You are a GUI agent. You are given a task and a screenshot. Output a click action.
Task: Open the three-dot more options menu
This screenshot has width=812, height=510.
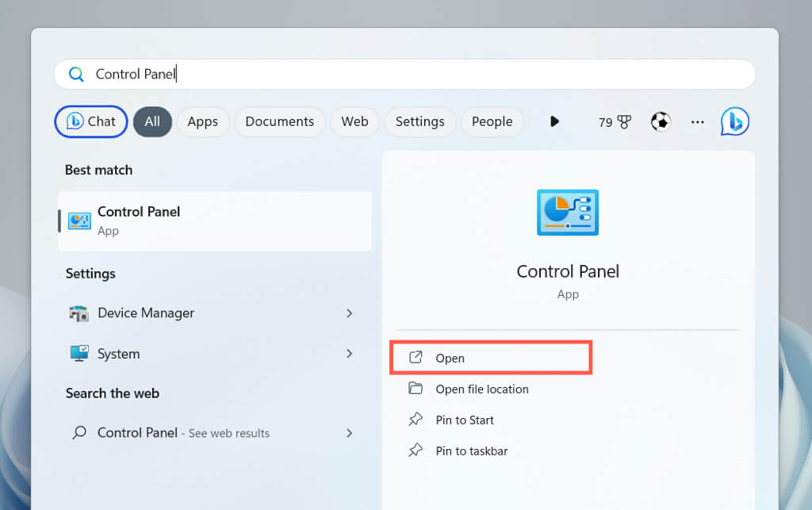point(698,122)
